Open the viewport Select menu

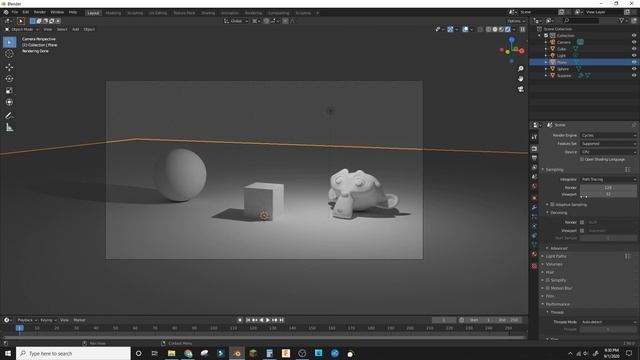tap(62, 29)
